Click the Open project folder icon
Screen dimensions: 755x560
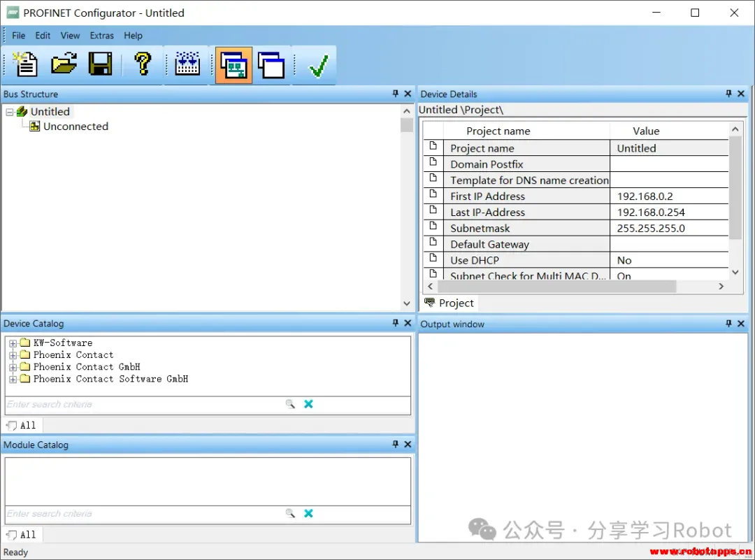pyautogui.click(x=64, y=64)
